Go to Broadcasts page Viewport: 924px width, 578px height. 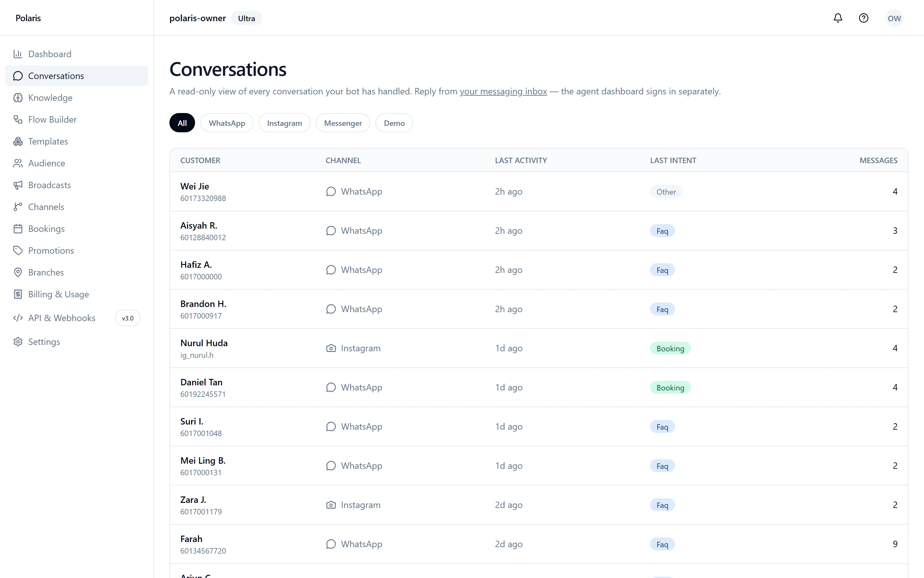(76, 185)
